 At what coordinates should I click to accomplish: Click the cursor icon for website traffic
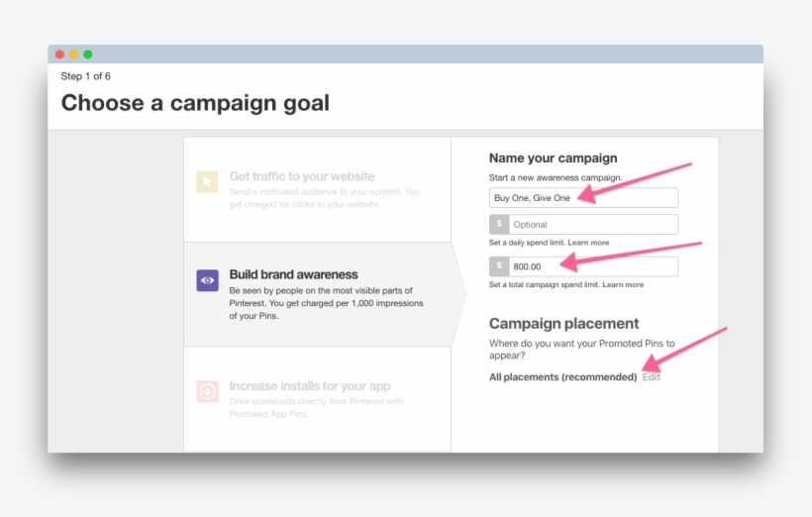coord(207,181)
